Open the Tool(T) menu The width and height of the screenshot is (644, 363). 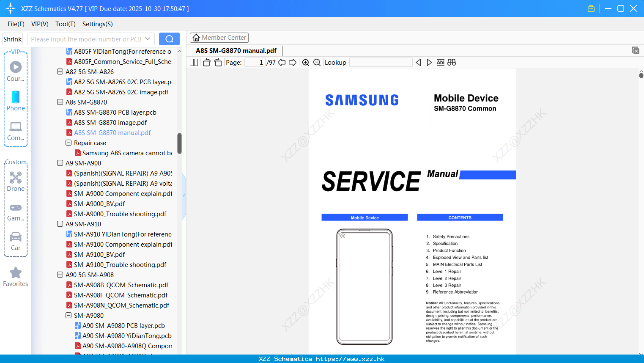coord(66,24)
